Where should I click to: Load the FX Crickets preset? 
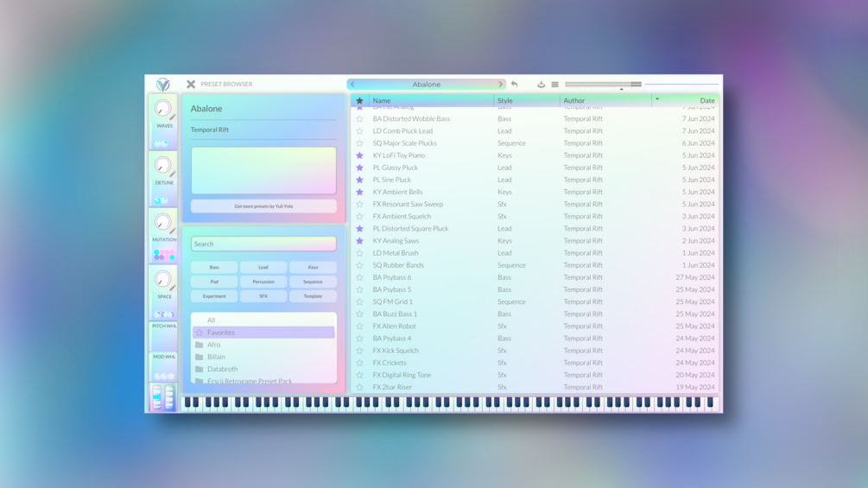coord(535,363)
